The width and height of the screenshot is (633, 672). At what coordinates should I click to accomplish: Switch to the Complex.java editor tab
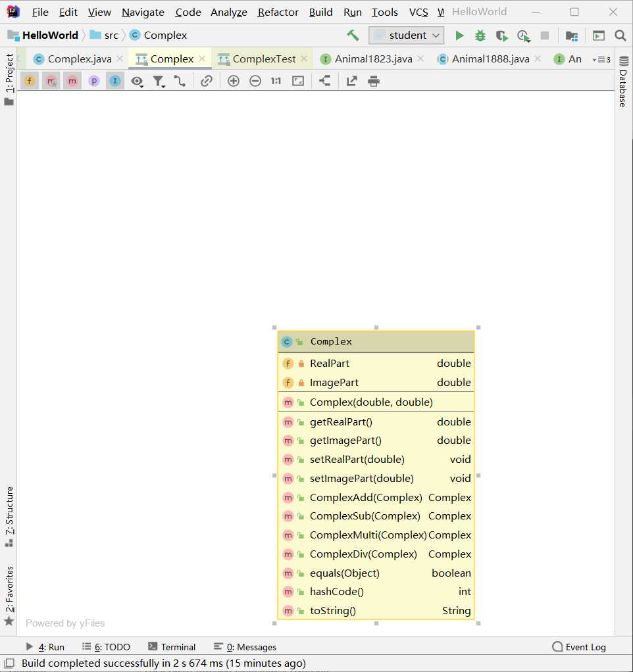coord(80,59)
